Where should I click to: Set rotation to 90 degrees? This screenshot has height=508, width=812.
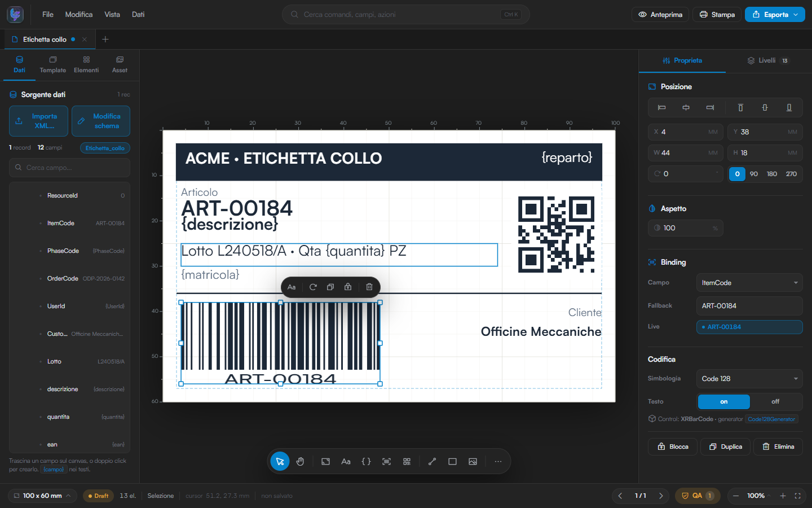pos(754,174)
